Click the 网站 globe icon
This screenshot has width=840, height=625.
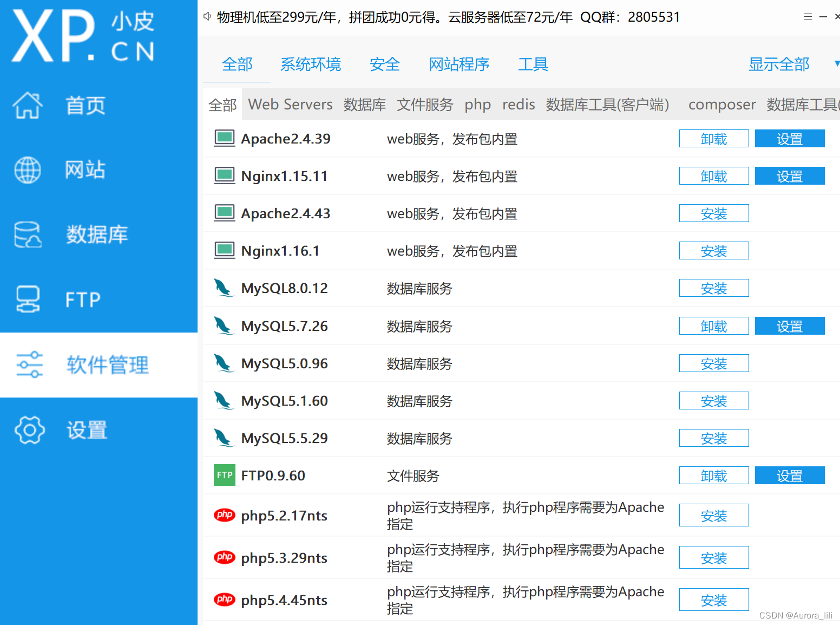coord(28,170)
